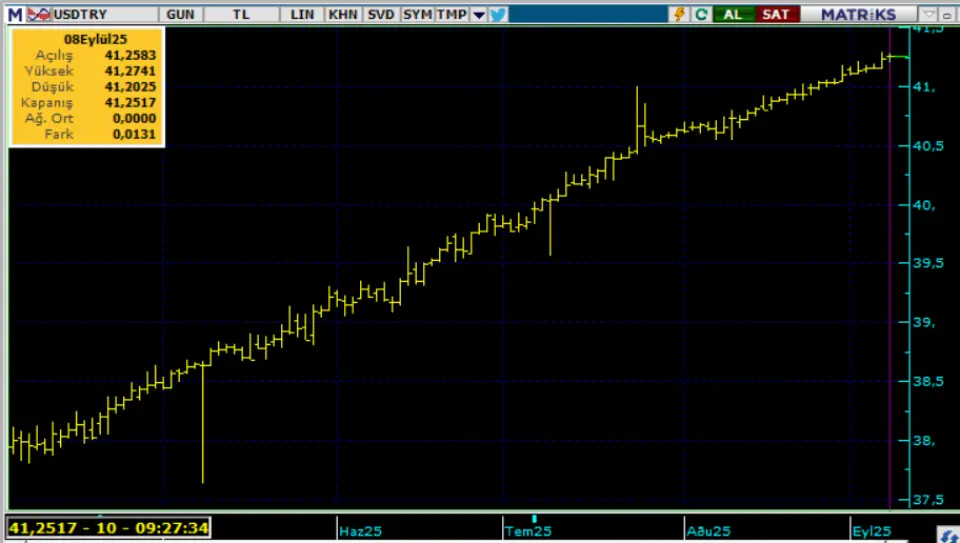Open window menu triangle right of MATRIKS
The image size is (960, 543).
point(930,14)
